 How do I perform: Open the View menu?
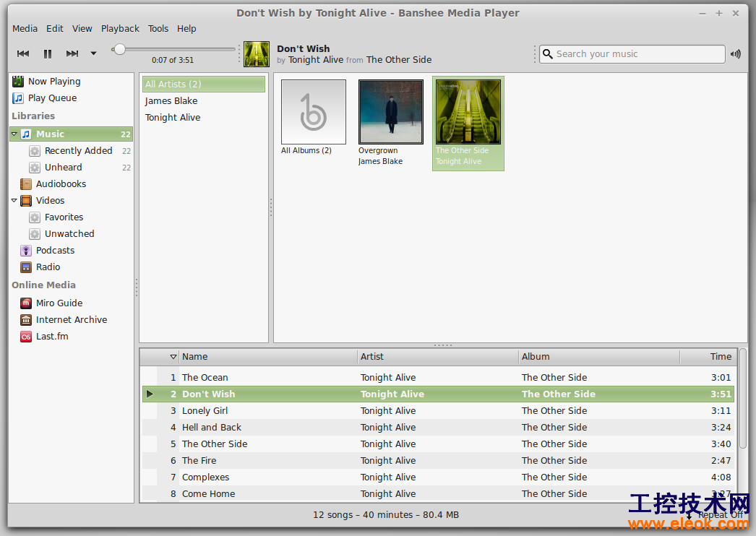[x=82, y=28]
